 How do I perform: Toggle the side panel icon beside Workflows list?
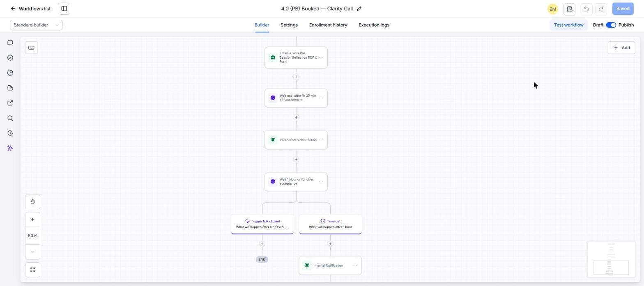coord(64,9)
